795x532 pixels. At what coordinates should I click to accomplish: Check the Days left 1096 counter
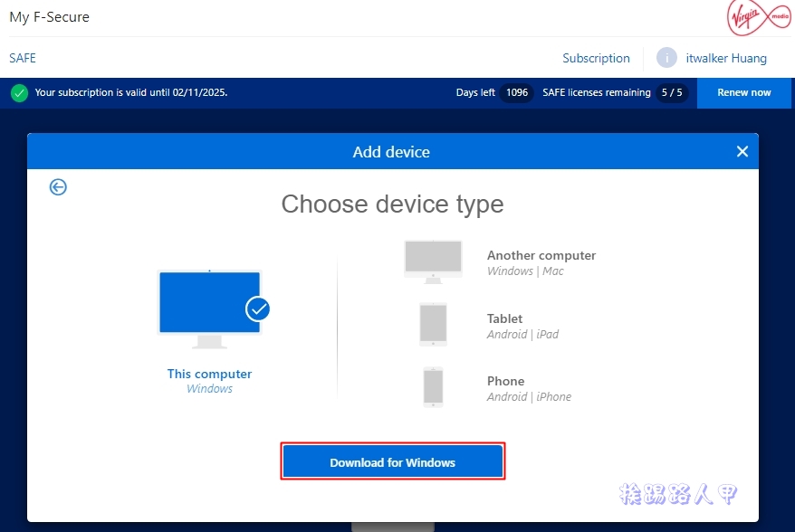[x=515, y=92]
